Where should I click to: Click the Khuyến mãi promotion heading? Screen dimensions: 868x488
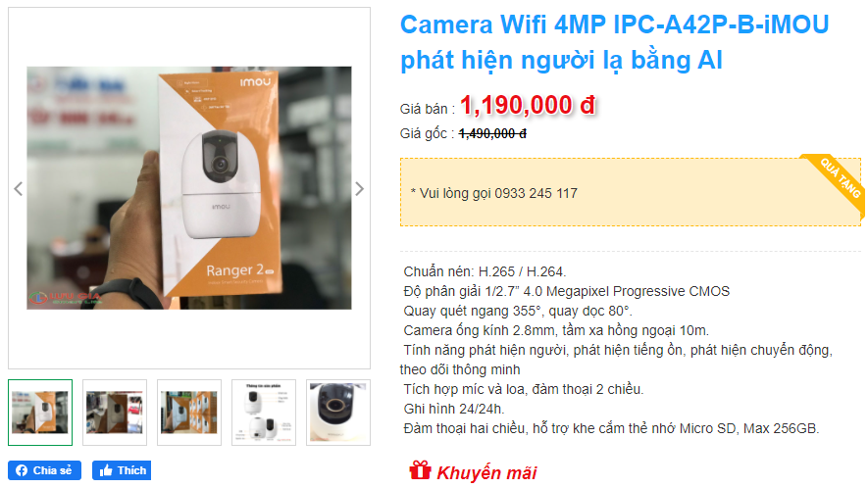pyautogui.click(x=486, y=472)
